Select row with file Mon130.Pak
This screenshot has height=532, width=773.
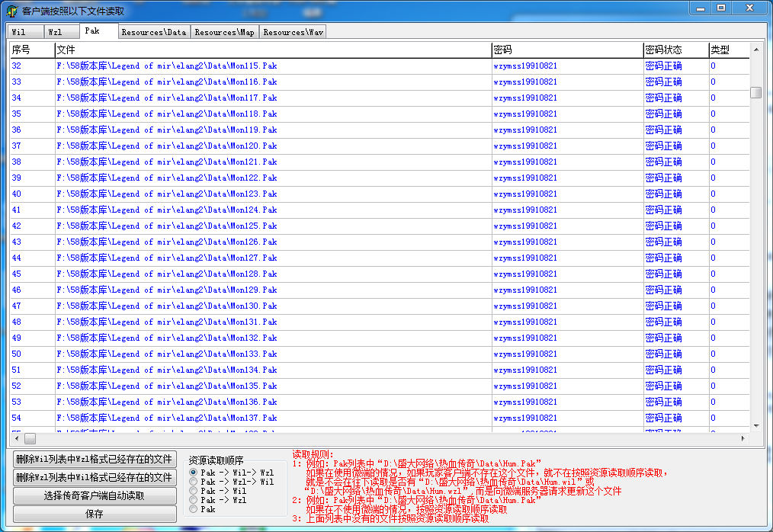(380, 306)
